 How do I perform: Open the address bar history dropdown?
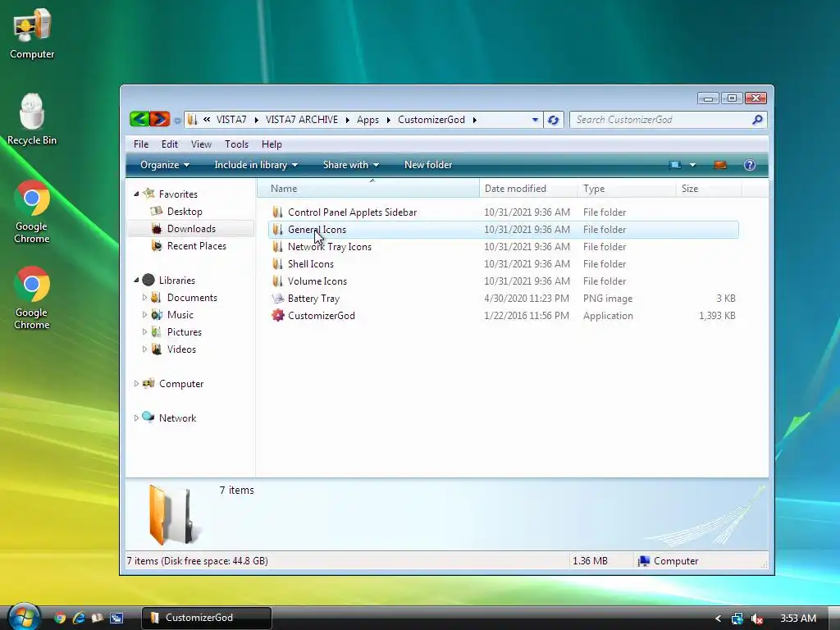pyautogui.click(x=535, y=120)
